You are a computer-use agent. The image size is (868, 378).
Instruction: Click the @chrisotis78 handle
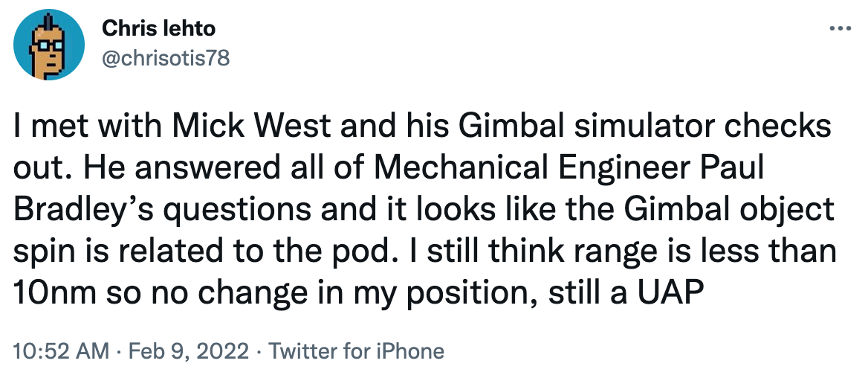coord(164,58)
